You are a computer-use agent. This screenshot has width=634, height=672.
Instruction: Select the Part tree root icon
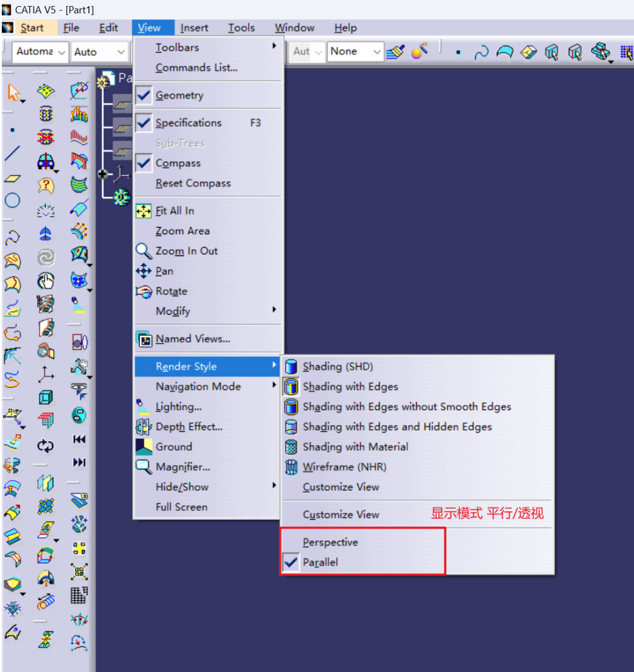pos(106,79)
